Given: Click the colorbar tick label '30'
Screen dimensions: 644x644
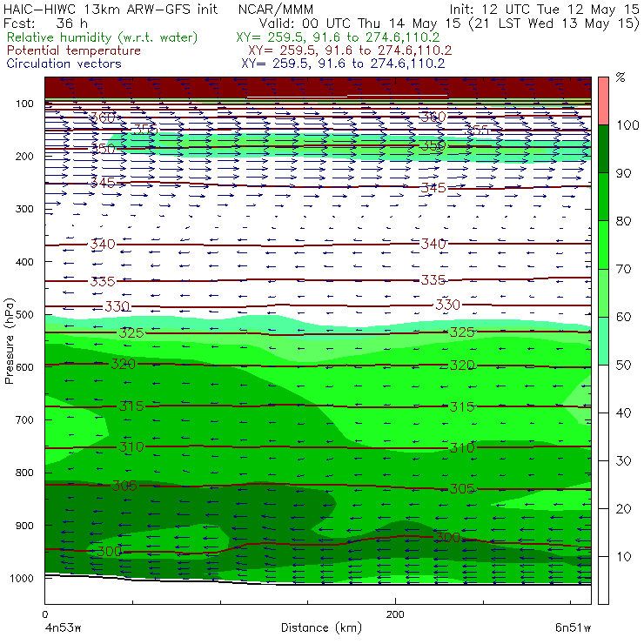Looking at the screenshot, I should pos(623,461).
